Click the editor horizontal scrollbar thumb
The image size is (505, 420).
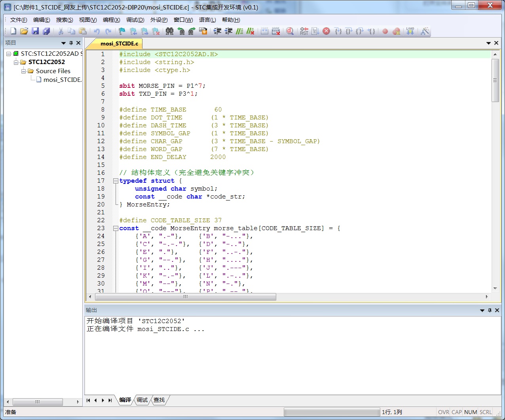(x=185, y=297)
